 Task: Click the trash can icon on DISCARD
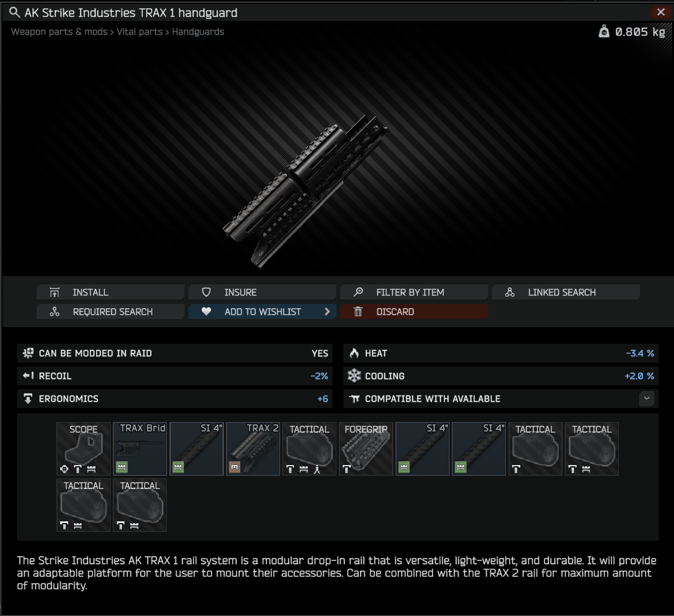point(358,311)
